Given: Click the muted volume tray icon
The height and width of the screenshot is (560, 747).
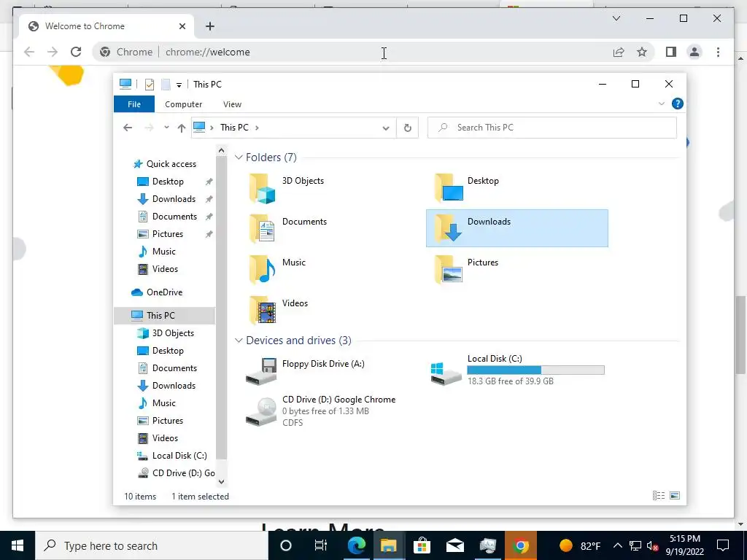Looking at the screenshot, I should 652,545.
